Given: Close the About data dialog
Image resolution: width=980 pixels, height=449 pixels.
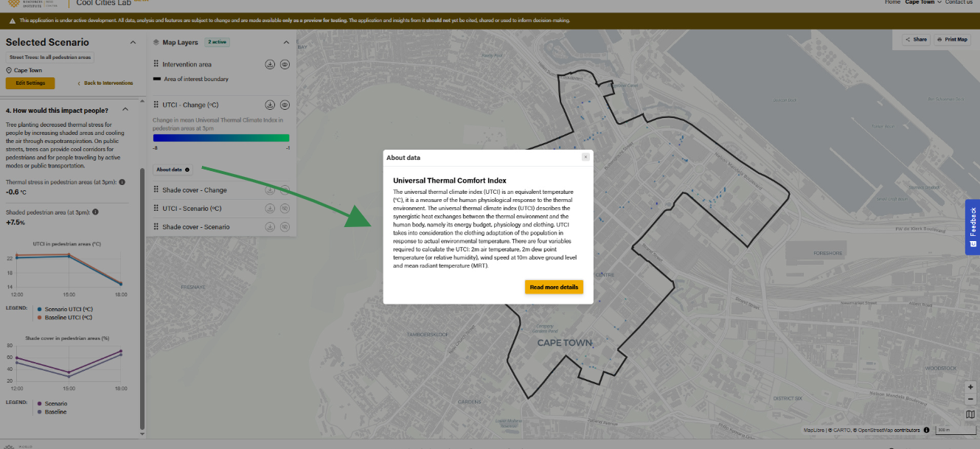Looking at the screenshot, I should tap(585, 157).
